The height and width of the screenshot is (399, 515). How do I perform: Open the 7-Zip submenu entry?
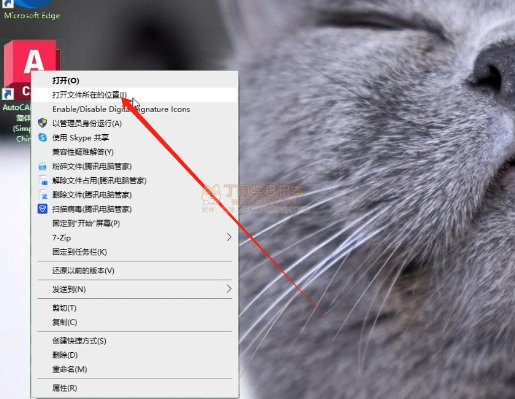point(134,238)
